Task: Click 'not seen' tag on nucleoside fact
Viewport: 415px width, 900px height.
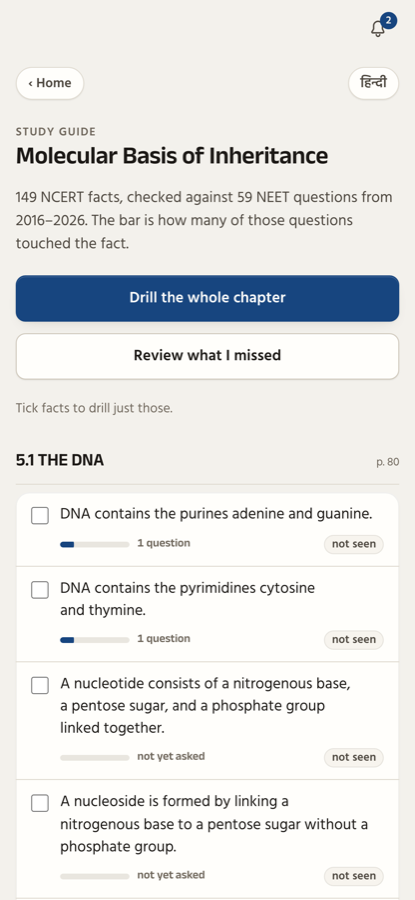Action: click(x=354, y=876)
